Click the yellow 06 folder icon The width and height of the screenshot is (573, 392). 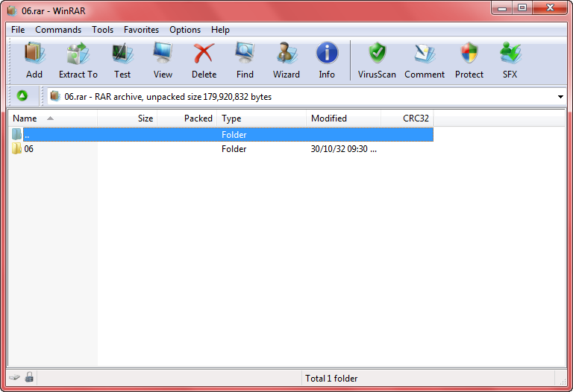16,148
